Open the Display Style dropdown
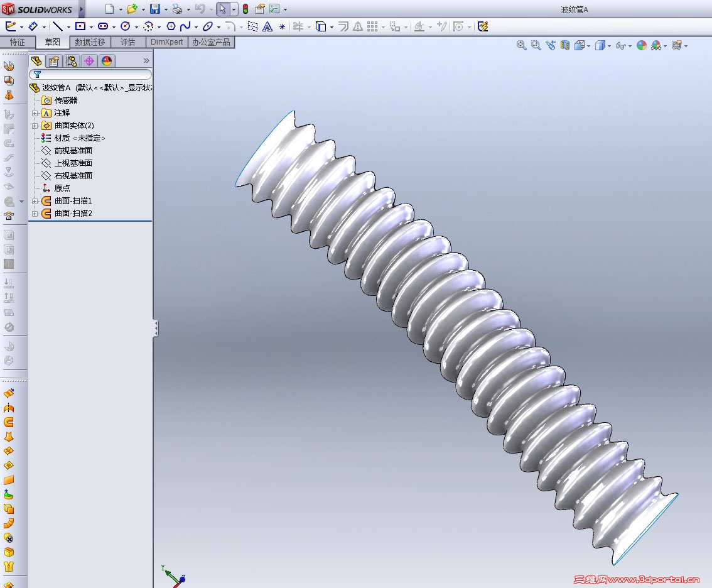This screenshot has height=588, width=712. (x=609, y=46)
